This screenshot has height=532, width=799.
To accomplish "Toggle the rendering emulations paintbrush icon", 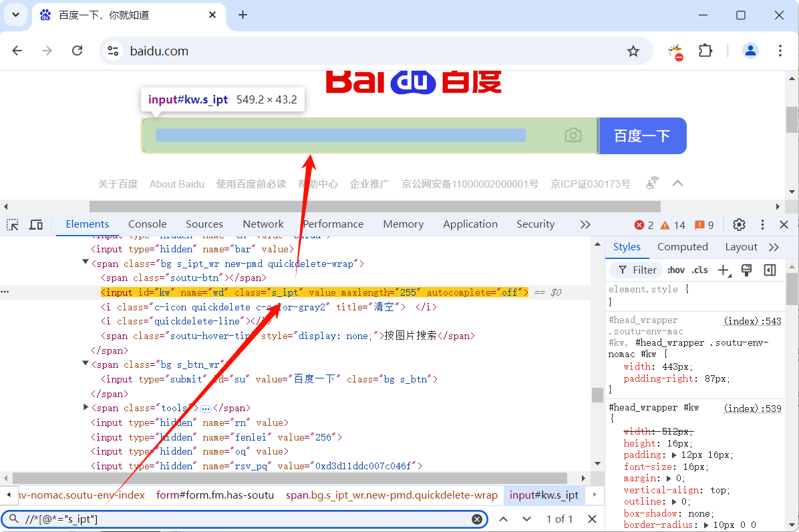I will [x=746, y=270].
